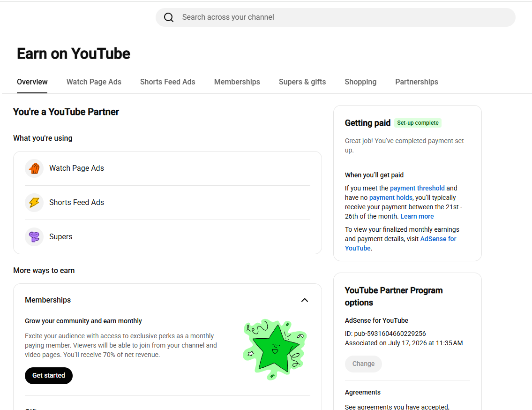Open the Supers & gifts tab
This screenshot has height=410, width=532.
click(302, 82)
